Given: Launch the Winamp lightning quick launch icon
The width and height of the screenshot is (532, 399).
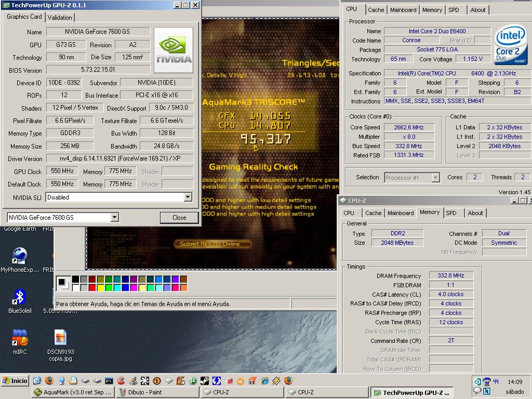Looking at the screenshot, I should [276, 381].
